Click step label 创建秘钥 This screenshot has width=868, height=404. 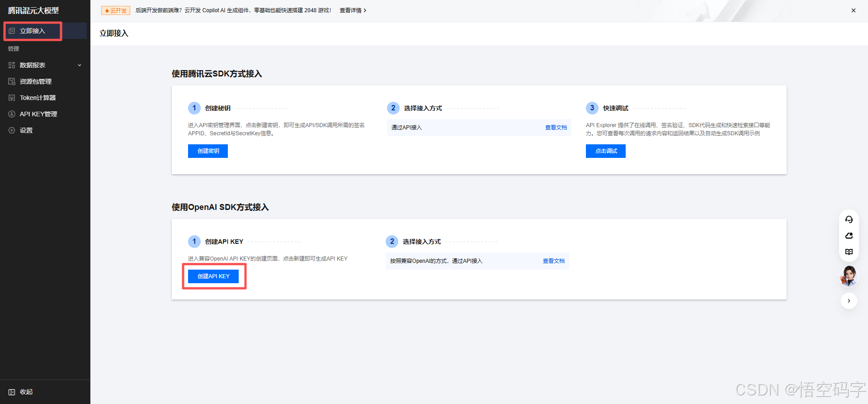(218, 108)
